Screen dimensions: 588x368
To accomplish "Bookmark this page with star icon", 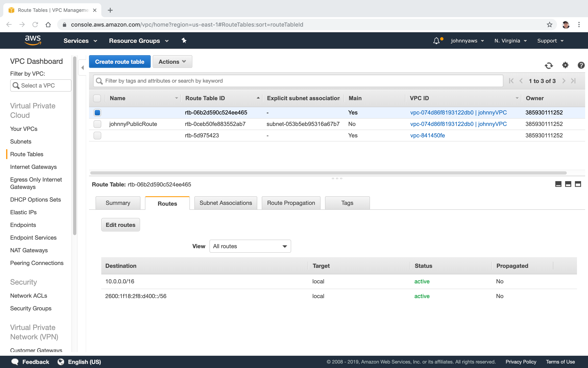I will point(550,25).
